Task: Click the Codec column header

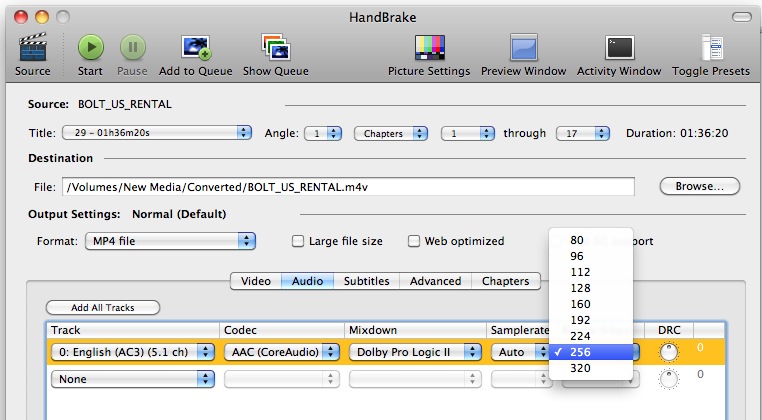Action: click(282, 330)
